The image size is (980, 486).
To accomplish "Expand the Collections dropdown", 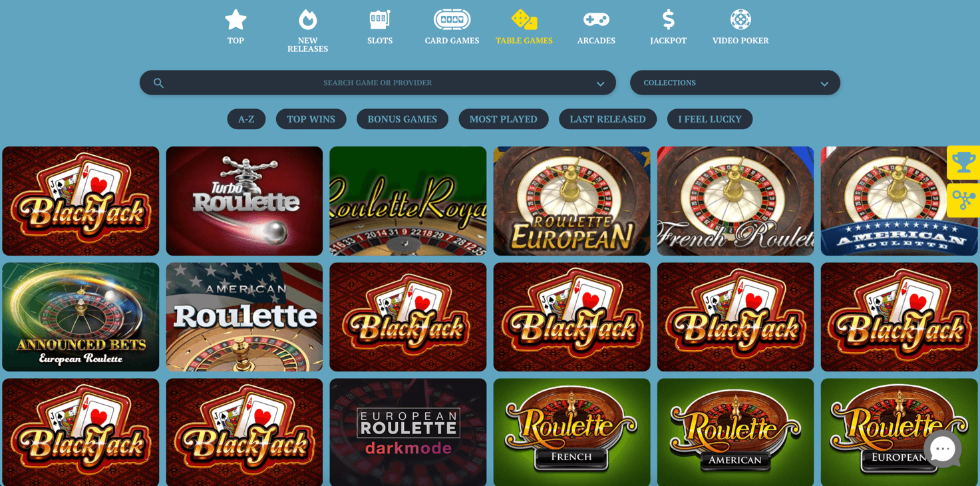I will 735,83.
